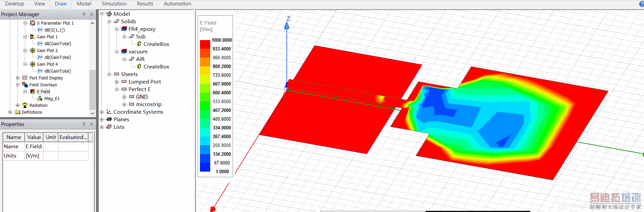Click the Mag_E1 field plot icon
The image size is (644, 212).
[x=40, y=98]
